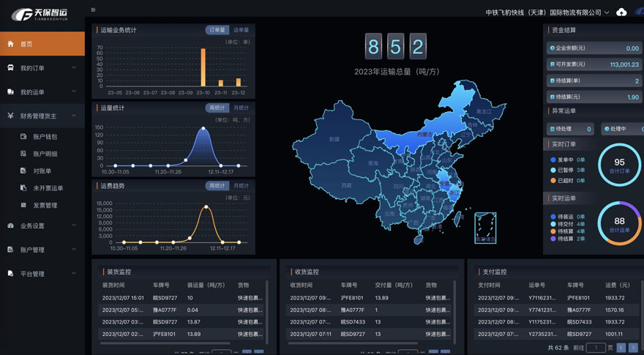Image resolution: width=644 pixels, height=355 pixels.
Task: Toggle 运费趋势 chart to 月统计
Action: (241, 186)
